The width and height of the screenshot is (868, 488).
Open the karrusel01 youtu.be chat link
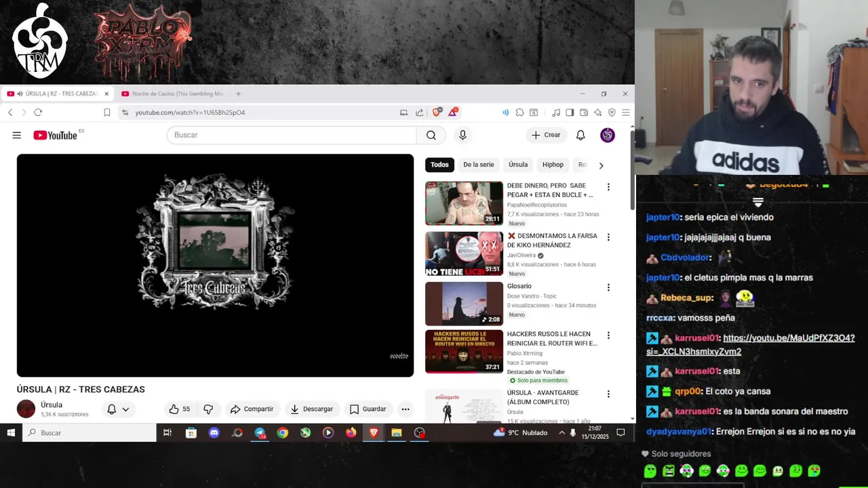751,344
